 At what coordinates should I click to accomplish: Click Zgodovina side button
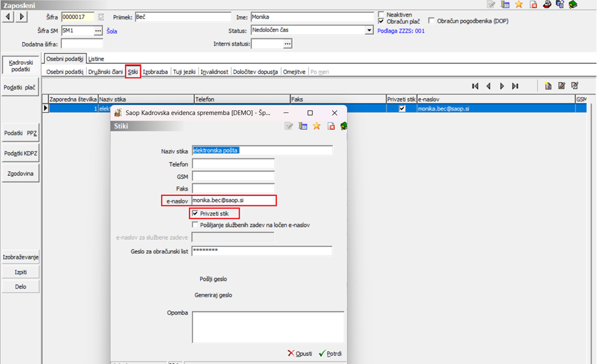[21, 173]
